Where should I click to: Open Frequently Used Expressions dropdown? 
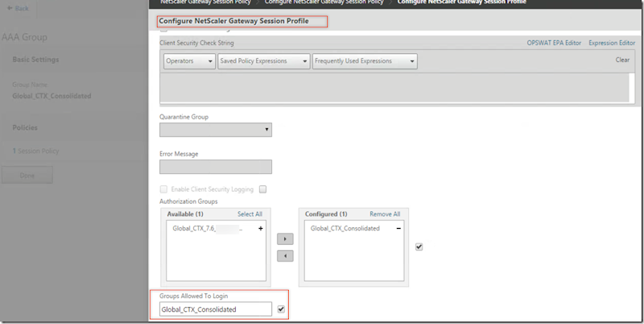coord(365,61)
